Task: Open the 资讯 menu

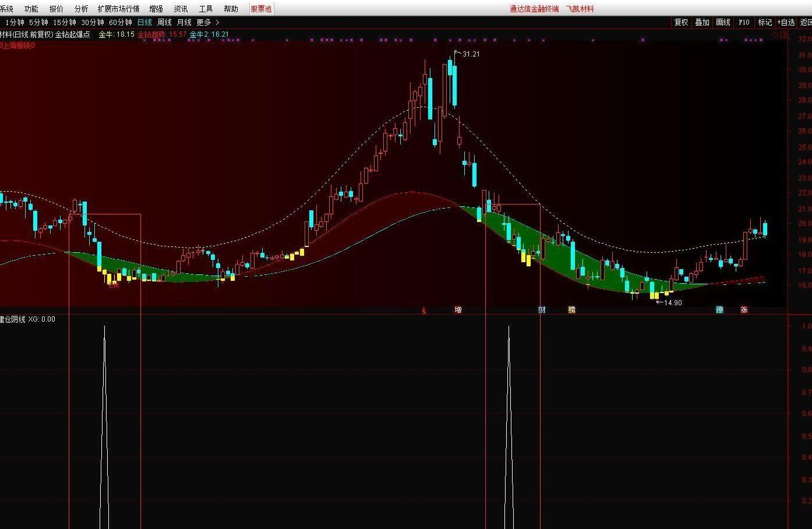Action: tap(181, 9)
